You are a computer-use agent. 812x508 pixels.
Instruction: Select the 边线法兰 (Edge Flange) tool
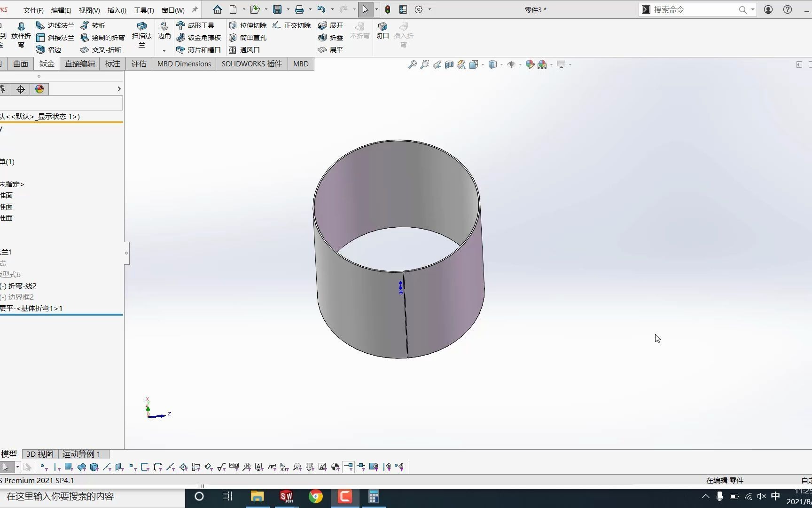[x=55, y=25]
